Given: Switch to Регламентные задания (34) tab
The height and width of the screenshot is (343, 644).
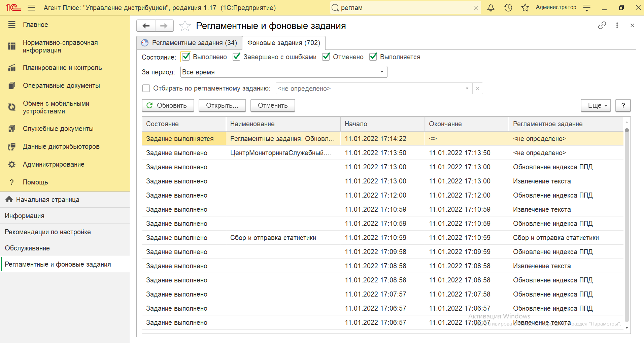Looking at the screenshot, I should [x=190, y=43].
